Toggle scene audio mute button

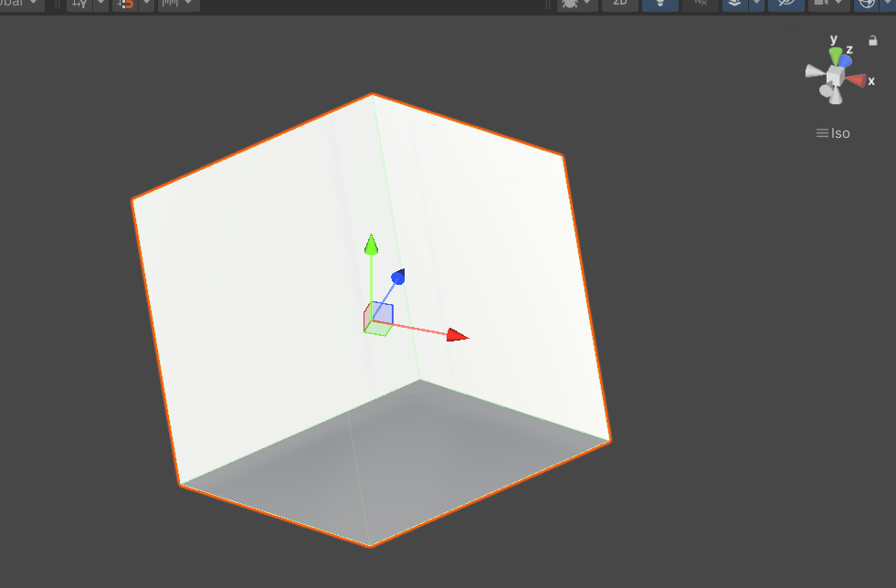700,4
